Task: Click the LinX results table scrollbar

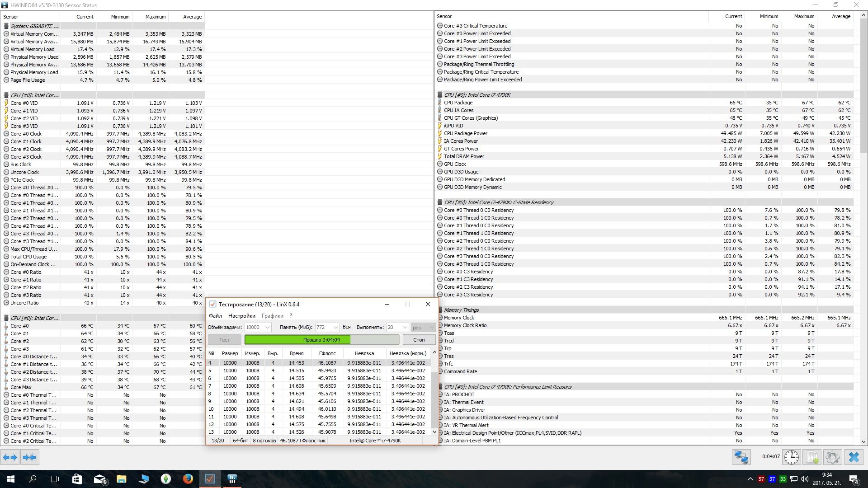Action: [x=434, y=392]
